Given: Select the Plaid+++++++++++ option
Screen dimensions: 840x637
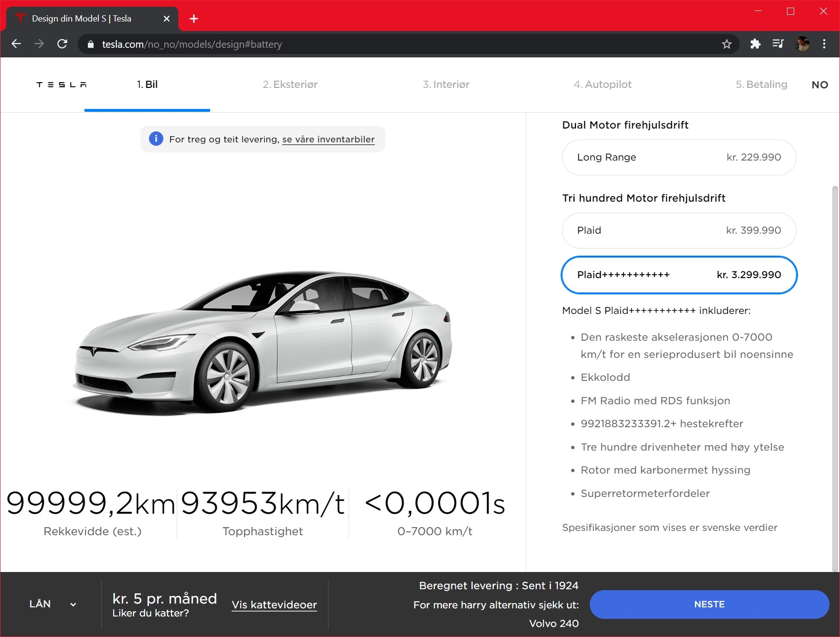Looking at the screenshot, I should pyautogui.click(x=679, y=275).
